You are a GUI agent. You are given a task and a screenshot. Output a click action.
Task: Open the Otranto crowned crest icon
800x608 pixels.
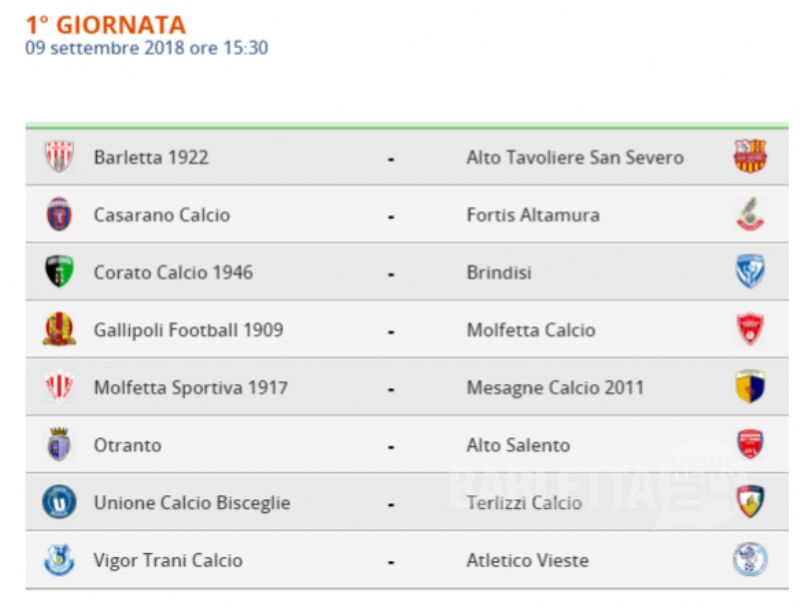pyautogui.click(x=59, y=444)
